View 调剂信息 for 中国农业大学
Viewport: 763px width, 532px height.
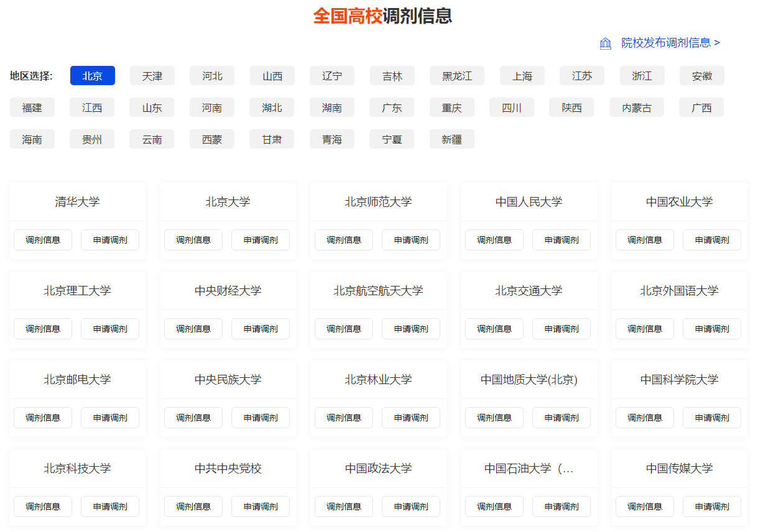(x=645, y=240)
